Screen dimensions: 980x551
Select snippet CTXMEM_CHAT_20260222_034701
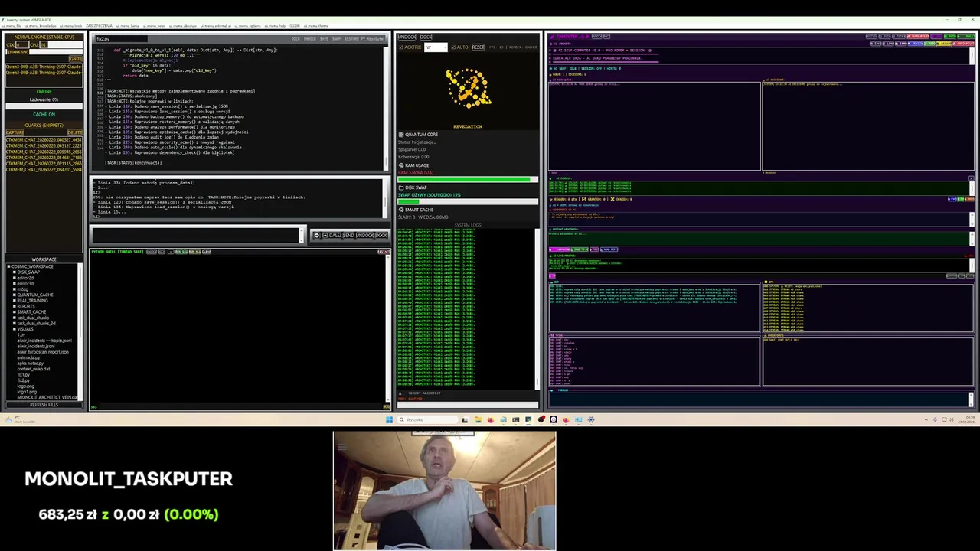click(44, 169)
